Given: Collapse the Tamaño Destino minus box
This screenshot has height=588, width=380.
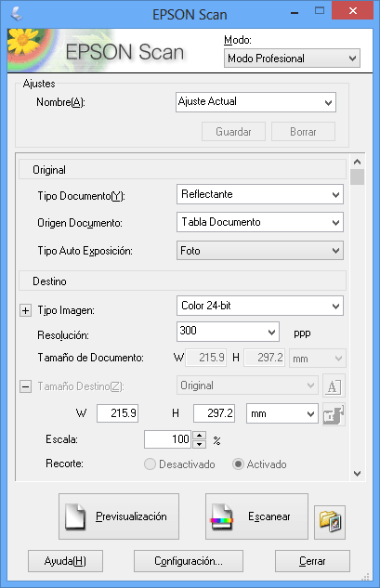Looking at the screenshot, I should point(25,386).
